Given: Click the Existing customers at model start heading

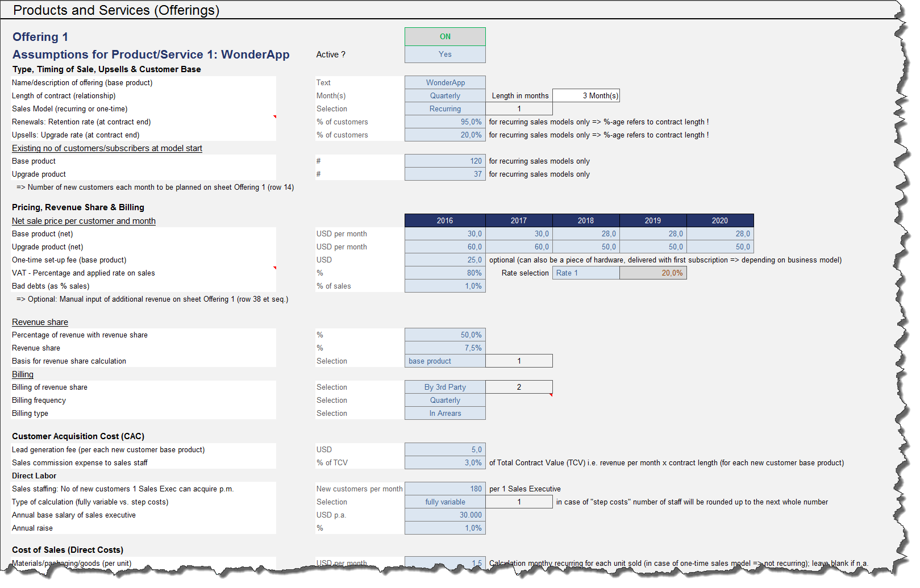Looking at the screenshot, I should [x=106, y=148].
